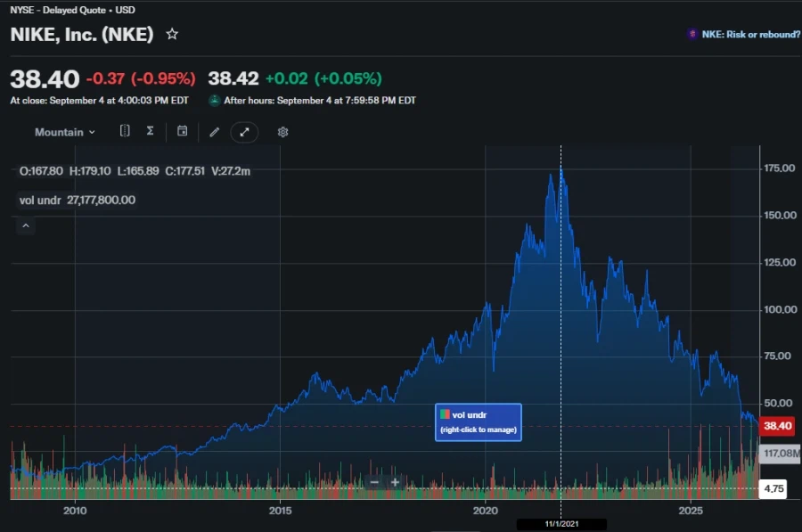Select the pencil drawing tool
Screen dimensions: 802x532
click(x=214, y=132)
